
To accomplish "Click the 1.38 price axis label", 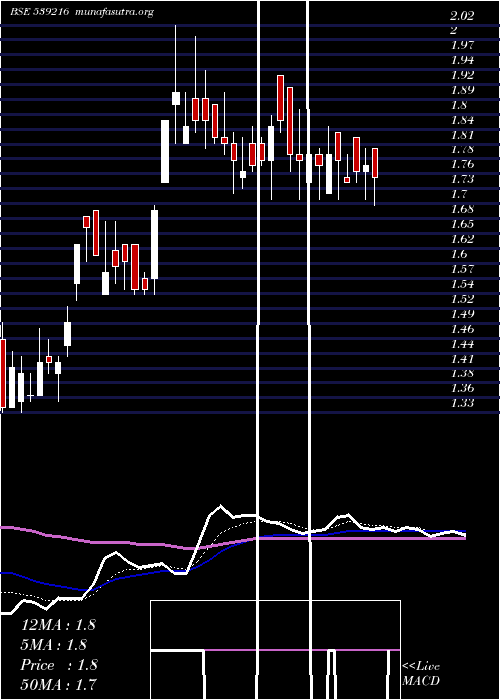I will pyautogui.click(x=462, y=373).
